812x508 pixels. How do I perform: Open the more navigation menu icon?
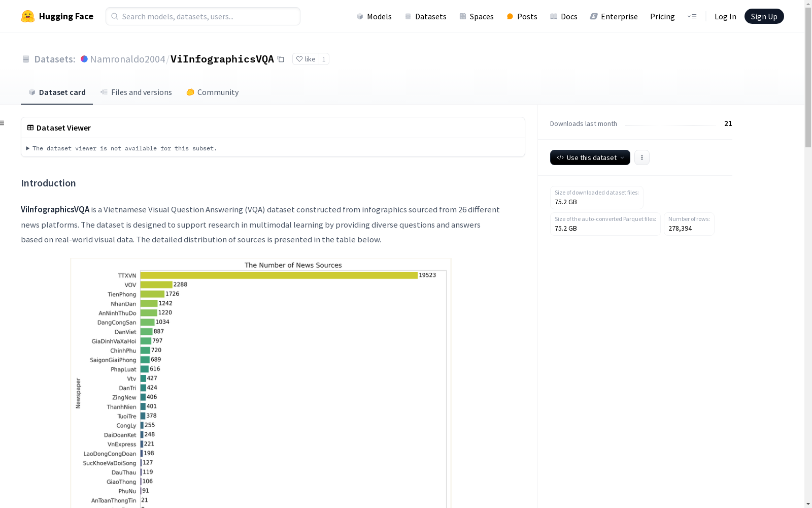coord(692,16)
